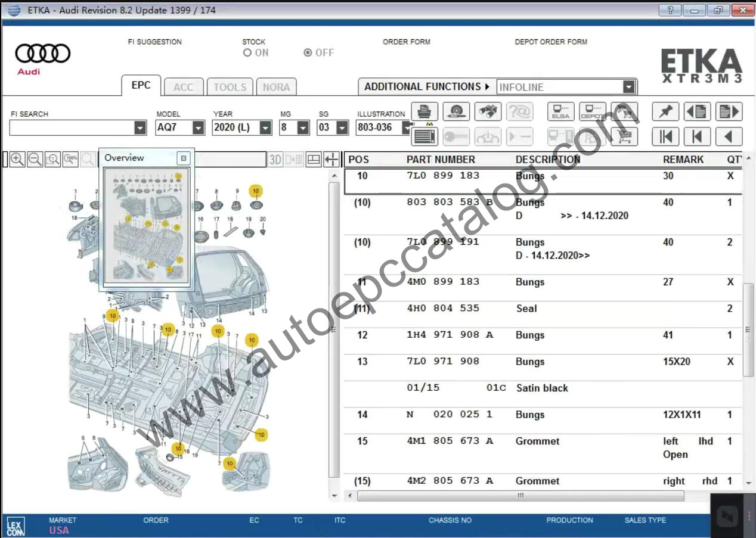Click the split-pane divider arrows icon
Screen dimensions: 756x538
pos(331,159)
